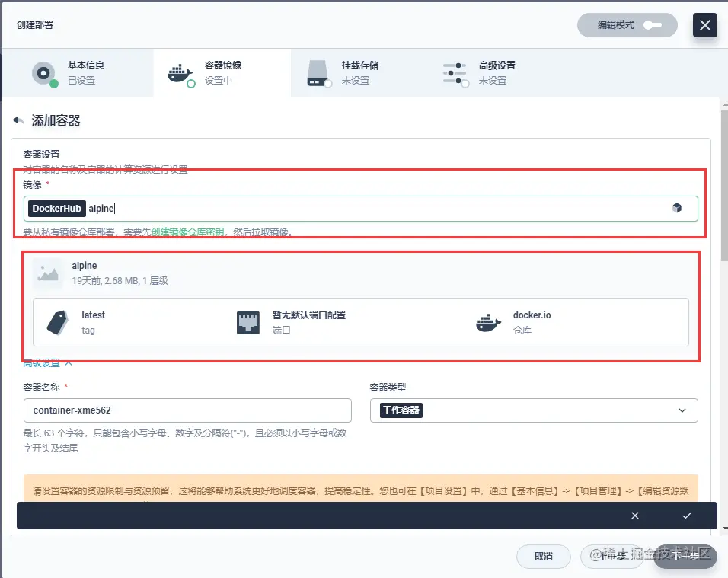Click the dropdown chevron of 容器类型
Image resolution: width=728 pixels, height=578 pixels.
pos(682,410)
